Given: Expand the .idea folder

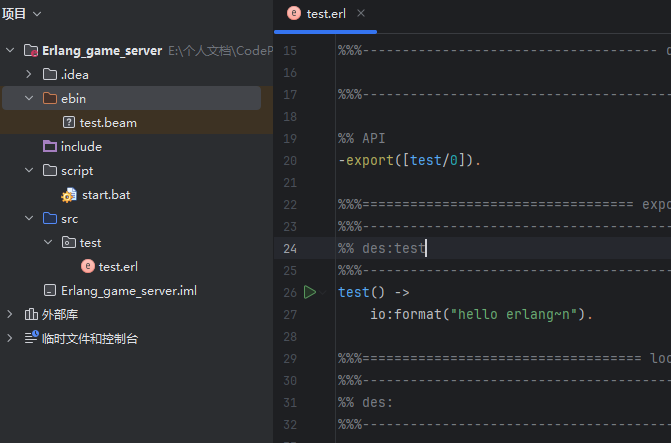Looking at the screenshot, I should pyautogui.click(x=29, y=74).
